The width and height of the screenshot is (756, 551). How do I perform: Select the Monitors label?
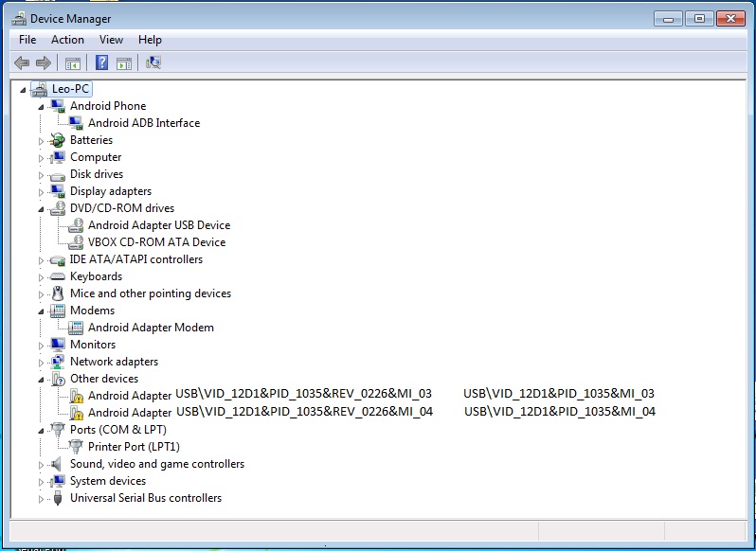(x=93, y=345)
